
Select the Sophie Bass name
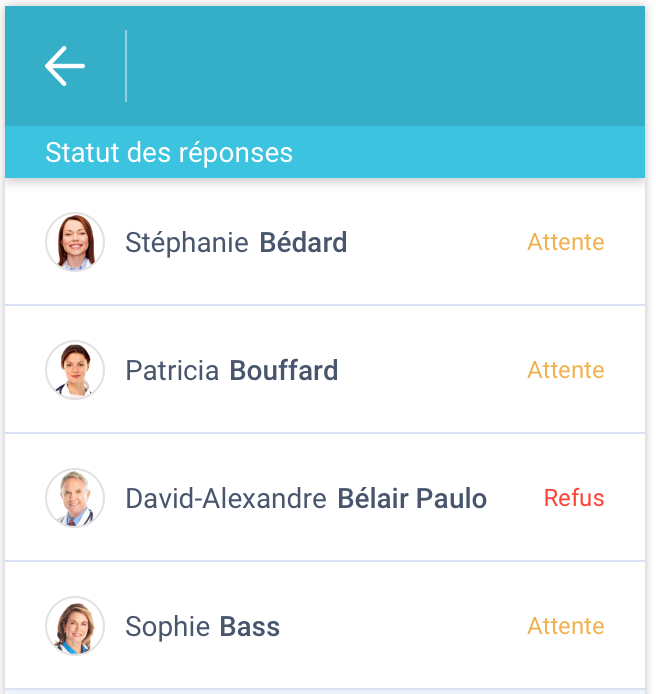202,627
